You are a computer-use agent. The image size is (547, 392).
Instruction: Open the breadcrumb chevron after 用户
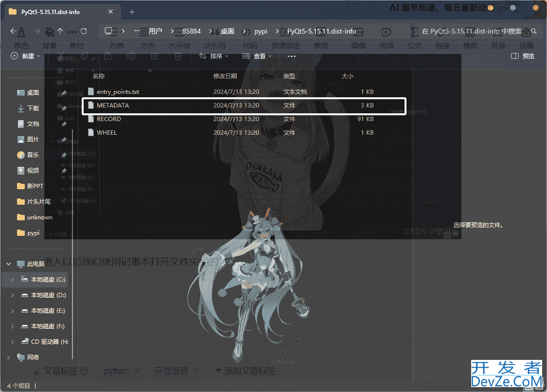tap(172, 31)
